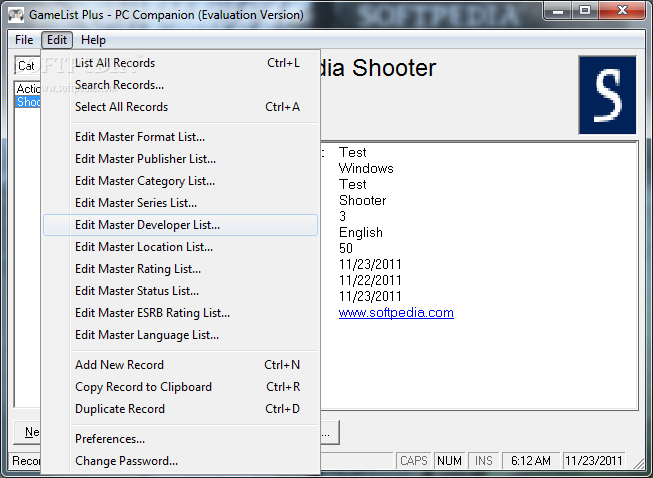The width and height of the screenshot is (653, 478).
Task: Click the INS status bar indicator
Action: click(x=484, y=461)
